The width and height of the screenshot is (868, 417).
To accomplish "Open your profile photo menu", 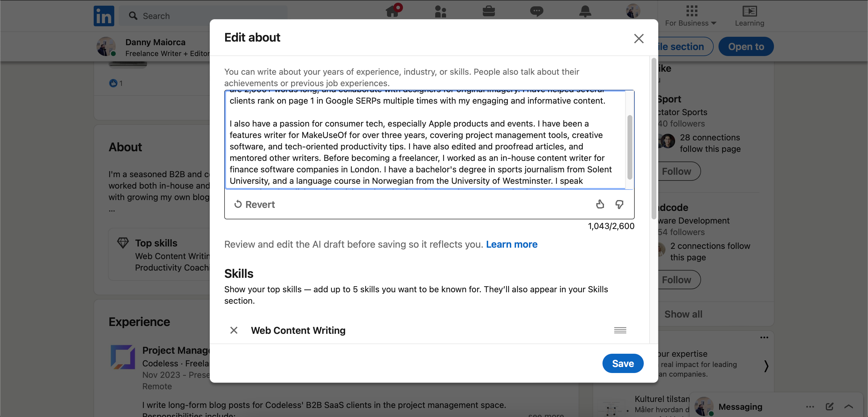I will (633, 11).
